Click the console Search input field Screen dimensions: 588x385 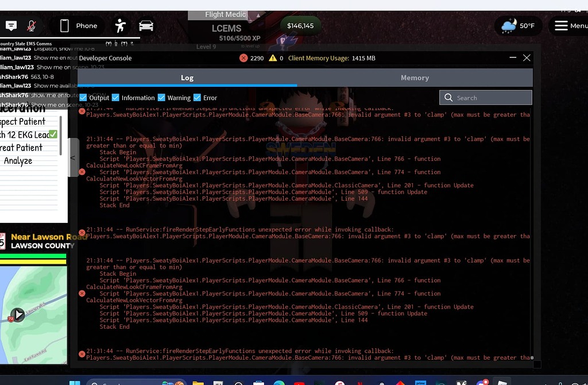point(485,97)
